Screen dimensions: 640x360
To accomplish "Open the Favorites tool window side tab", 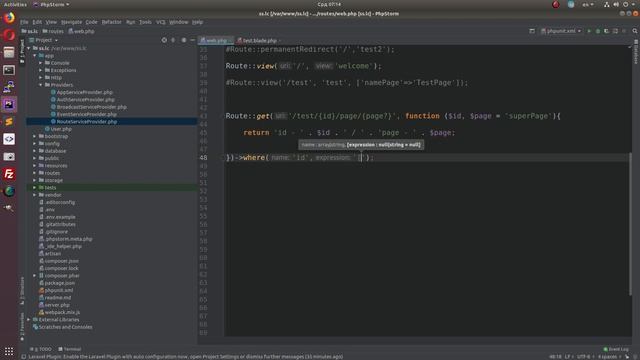I will [x=22, y=326].
